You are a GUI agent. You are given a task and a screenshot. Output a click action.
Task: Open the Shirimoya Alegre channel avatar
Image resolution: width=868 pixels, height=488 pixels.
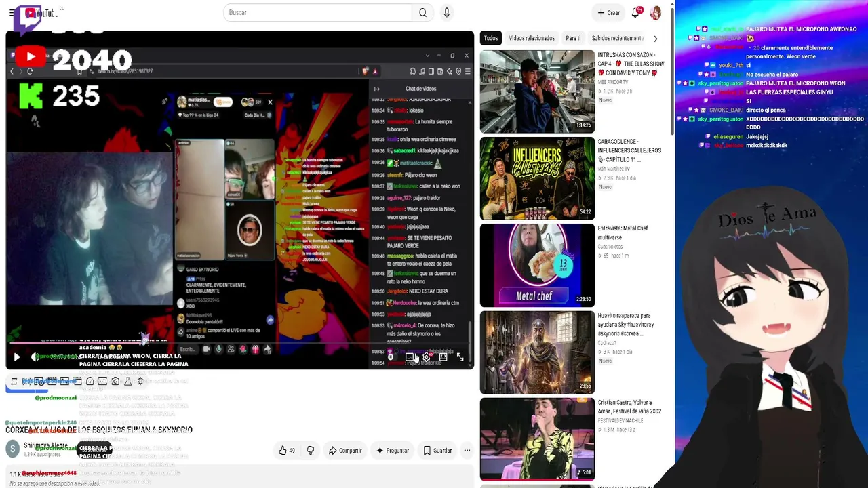pyautogui.click(x=12, y=449)
